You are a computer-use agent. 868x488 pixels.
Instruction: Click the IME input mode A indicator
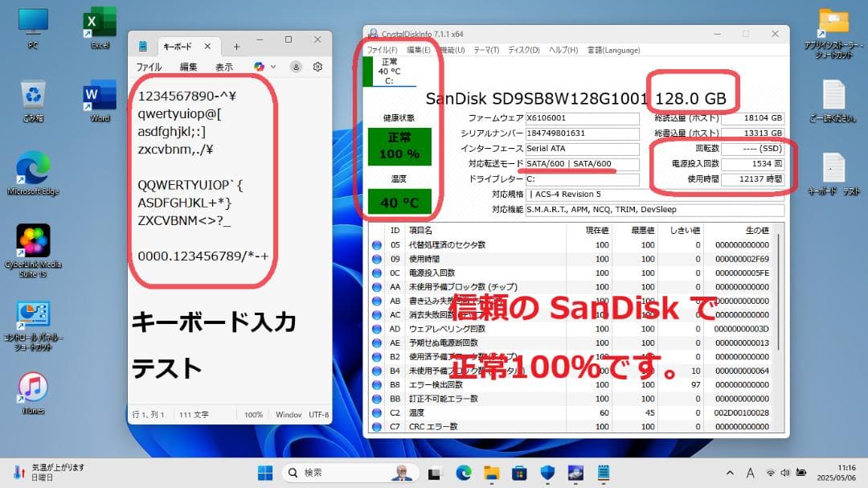click(750, 473)
